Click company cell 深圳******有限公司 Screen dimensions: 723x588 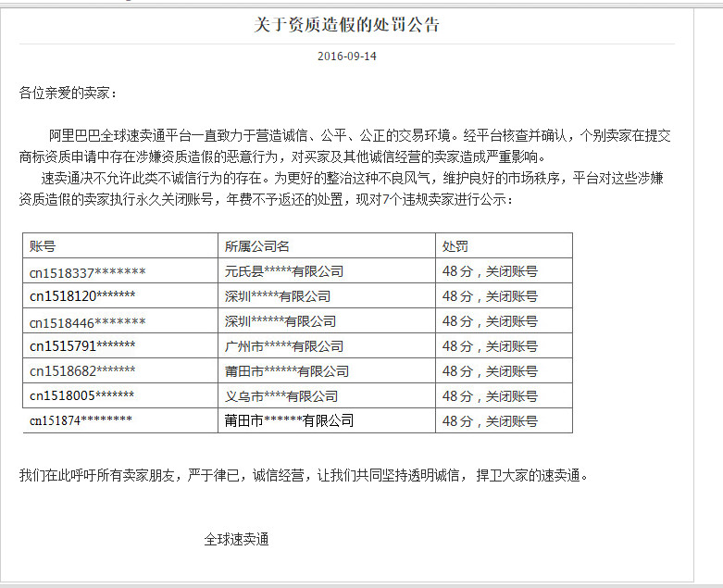pos(327,320)
